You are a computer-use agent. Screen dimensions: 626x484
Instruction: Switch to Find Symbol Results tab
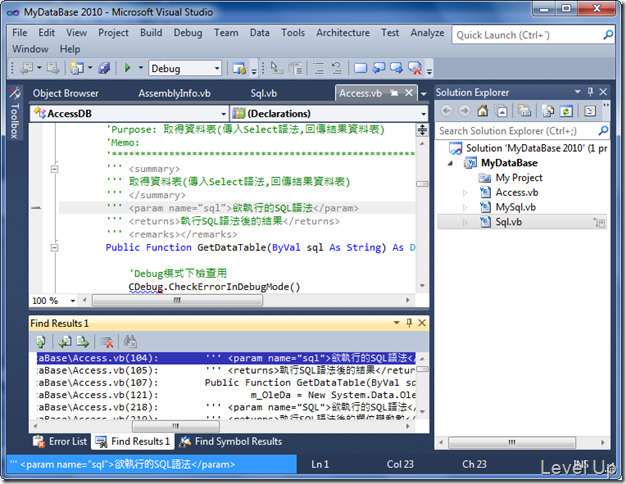[231, 441]
